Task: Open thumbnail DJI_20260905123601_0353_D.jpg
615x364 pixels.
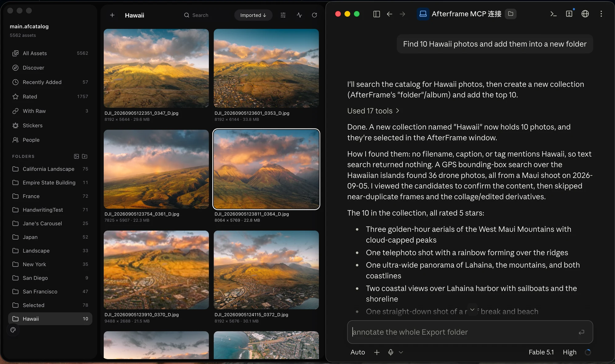Action: [266, 68]
